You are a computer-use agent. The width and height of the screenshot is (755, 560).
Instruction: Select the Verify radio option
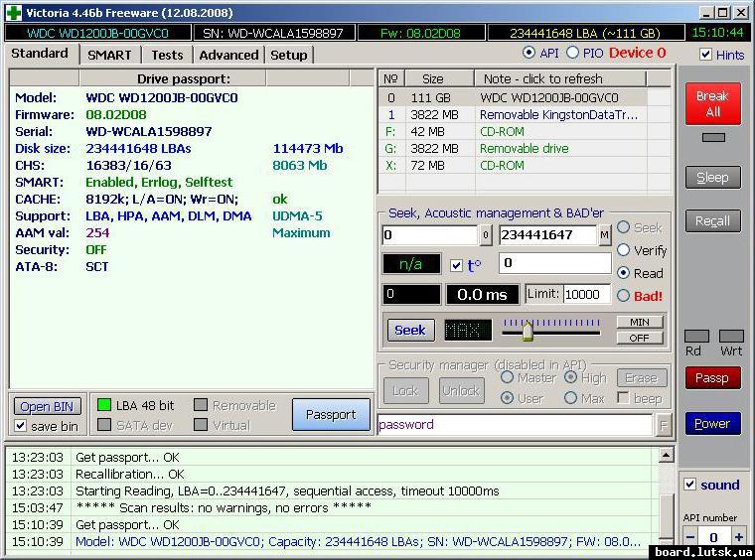[x=623, y=250]
